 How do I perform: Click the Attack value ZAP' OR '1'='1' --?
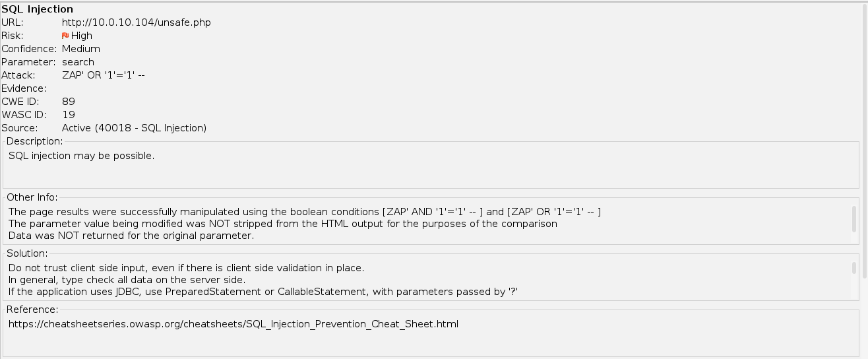(103, 75)
